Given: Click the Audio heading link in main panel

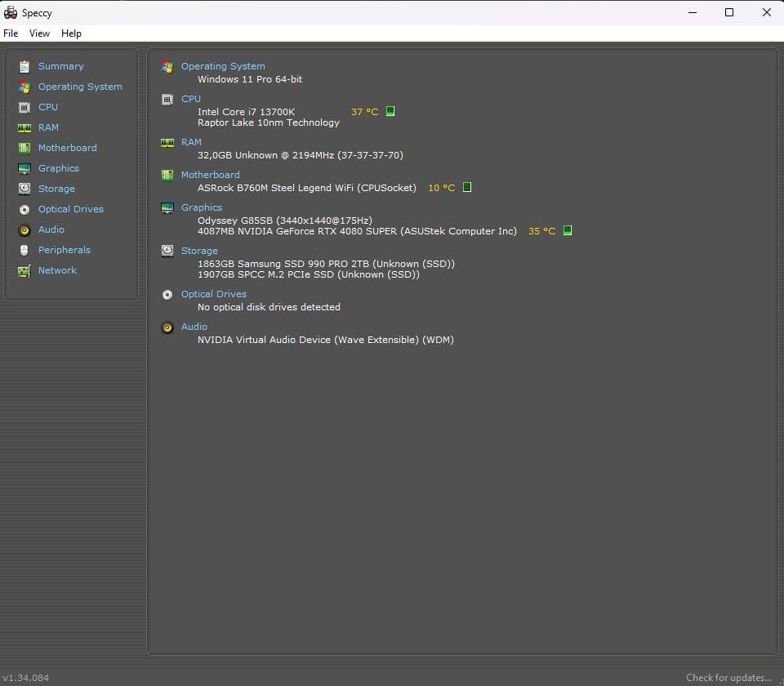Looking at the screenshot, I should (x=194, y=327).
